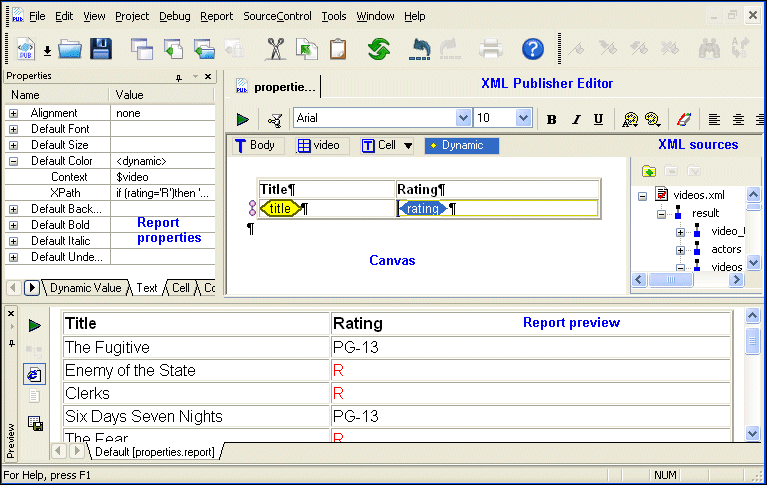Click the green Refresh icon
The width and height of the screenshot is (767, 485).
pos(378,49)
